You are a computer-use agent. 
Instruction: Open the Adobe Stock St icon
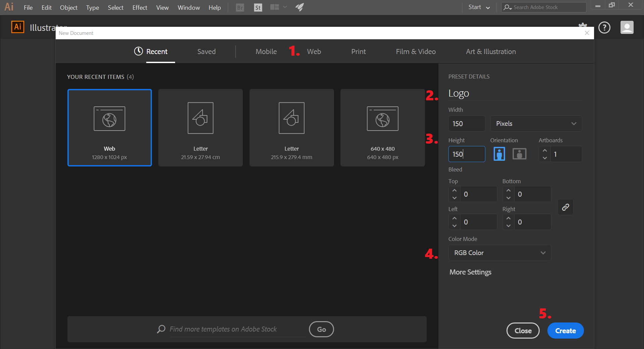point(258,7)
